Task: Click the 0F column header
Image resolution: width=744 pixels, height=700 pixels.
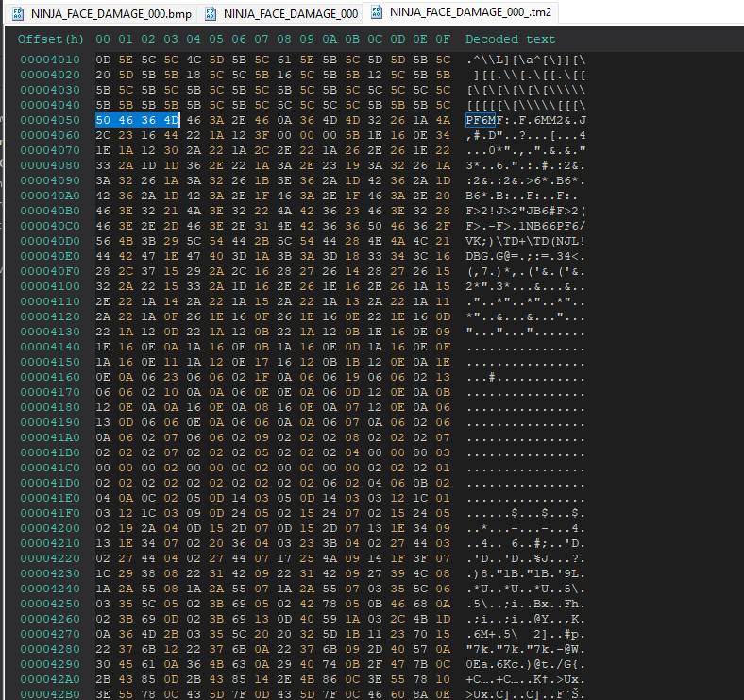Action: pos(443,39)
